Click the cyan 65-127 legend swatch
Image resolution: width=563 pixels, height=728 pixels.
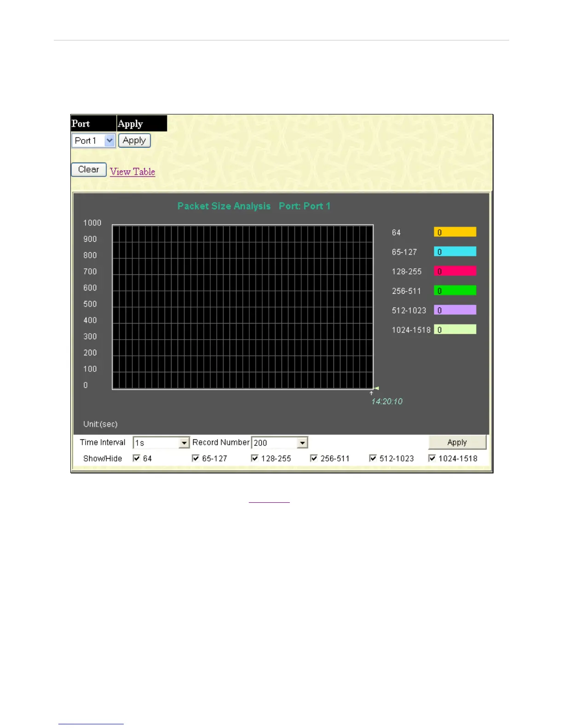click(455, 252)
